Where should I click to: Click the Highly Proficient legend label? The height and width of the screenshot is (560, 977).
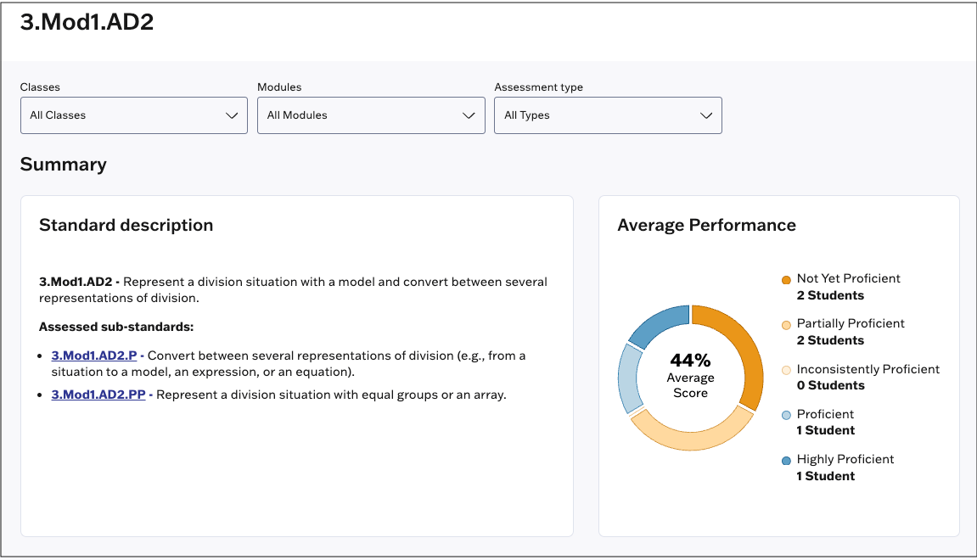click(x=845, y=459)
